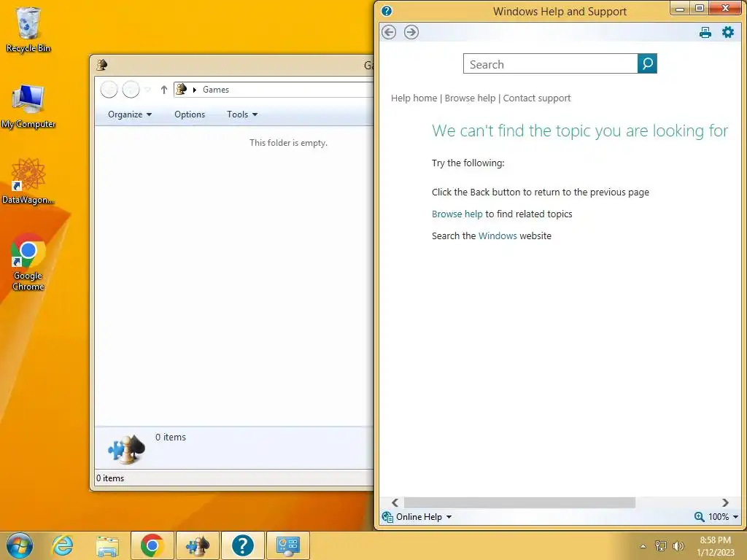Click Games address bar folder icon

click(x=182, y=89)
